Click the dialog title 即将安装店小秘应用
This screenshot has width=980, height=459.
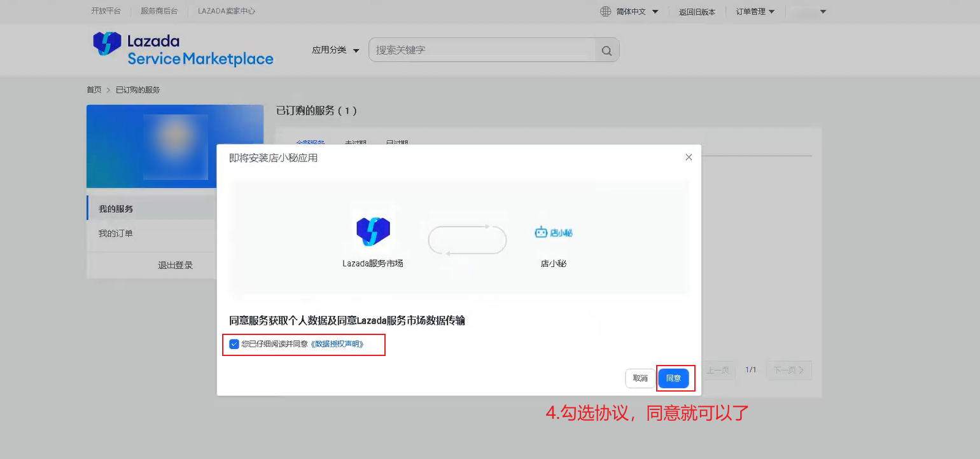[x=273, y=158]
